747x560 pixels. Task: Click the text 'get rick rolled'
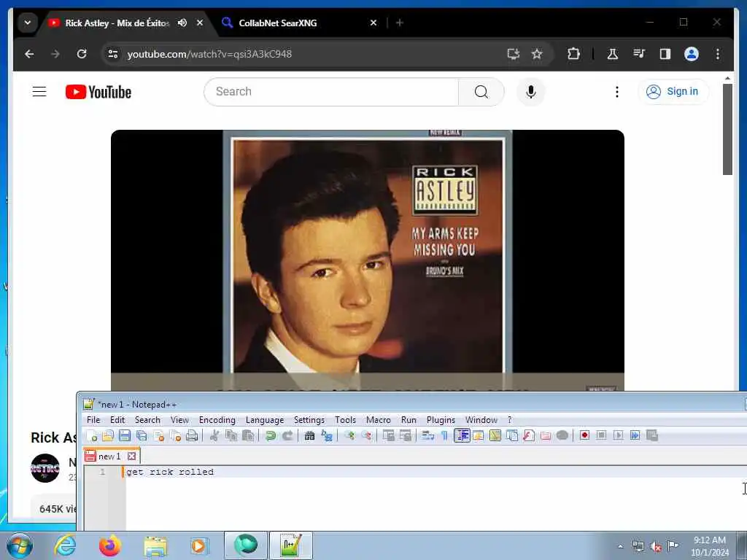coord(170,472)
